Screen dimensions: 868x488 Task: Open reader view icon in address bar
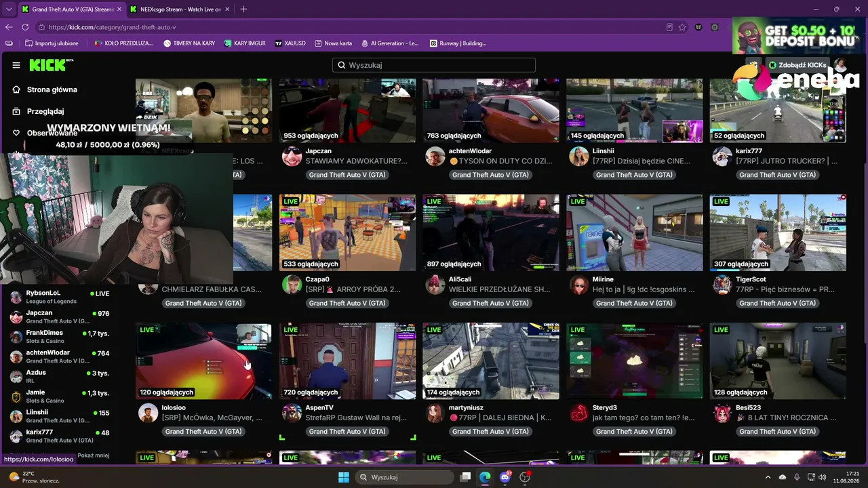[x=669, y=27]
